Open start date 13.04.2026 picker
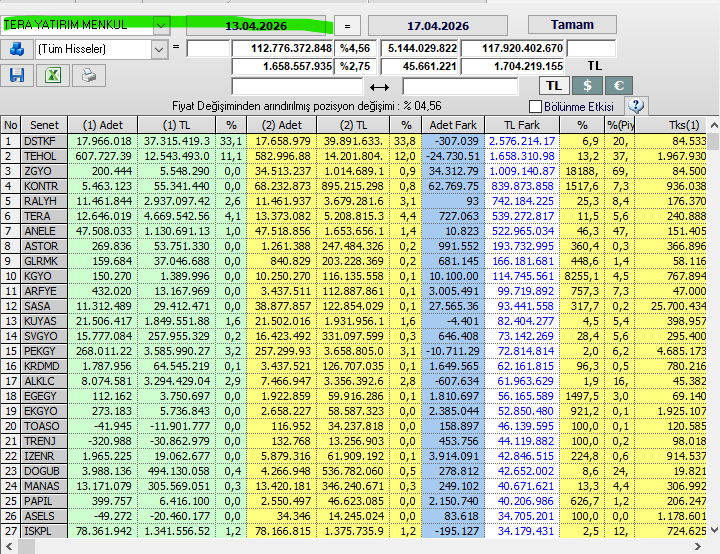The width and height of the screenshot is (720, 554). click(x=256, y=26)
